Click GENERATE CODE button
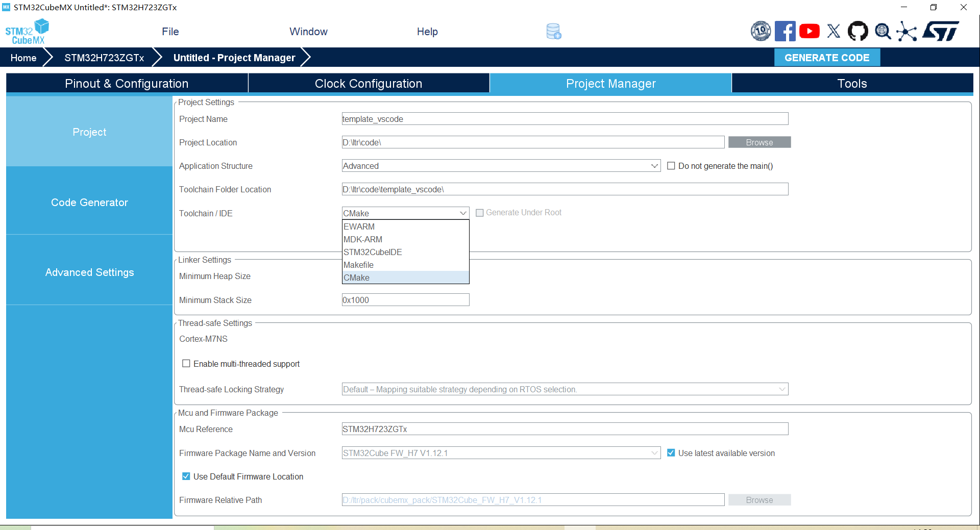This screenshot has height=530, width=980. coord(827,58)
